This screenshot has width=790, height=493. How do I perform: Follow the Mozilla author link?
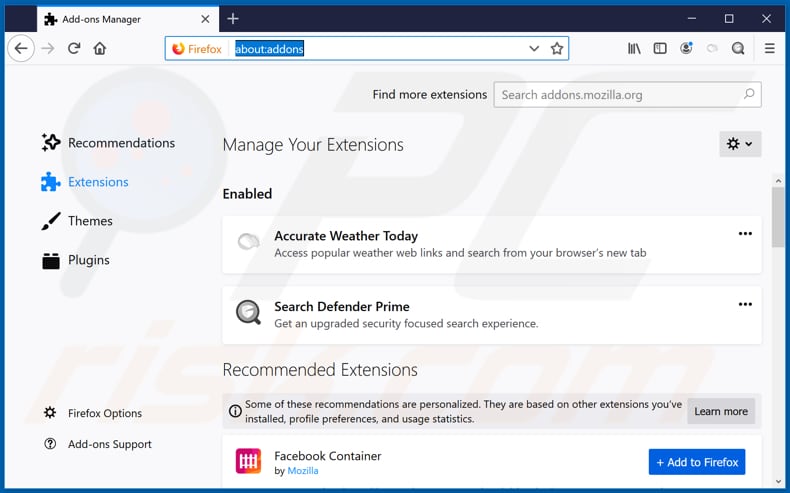303,471
